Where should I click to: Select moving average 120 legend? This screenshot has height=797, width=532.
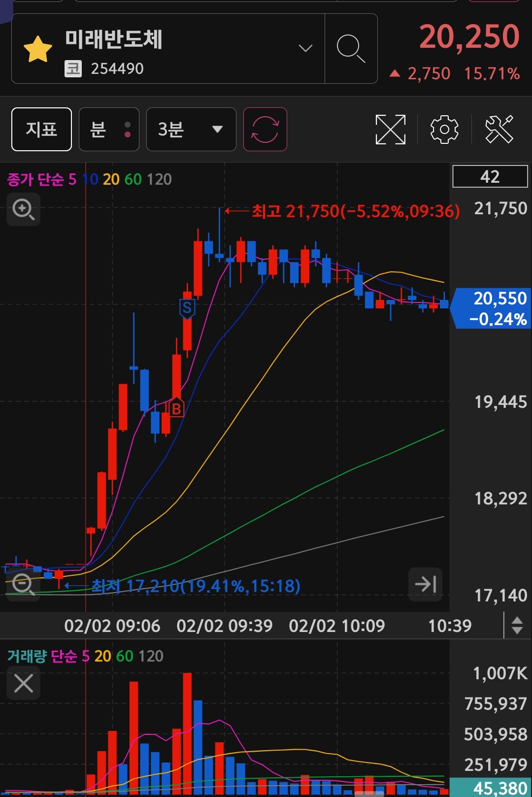tap(159, 179)
